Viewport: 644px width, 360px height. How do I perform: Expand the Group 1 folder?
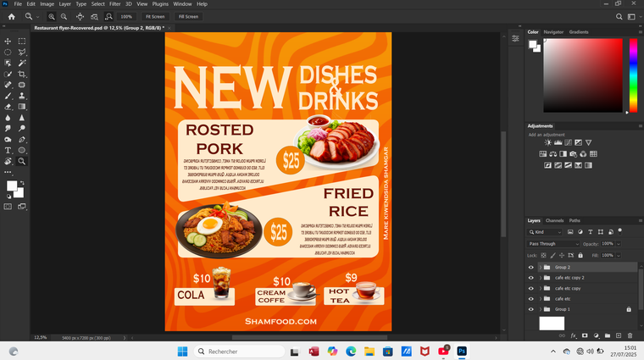540,309
